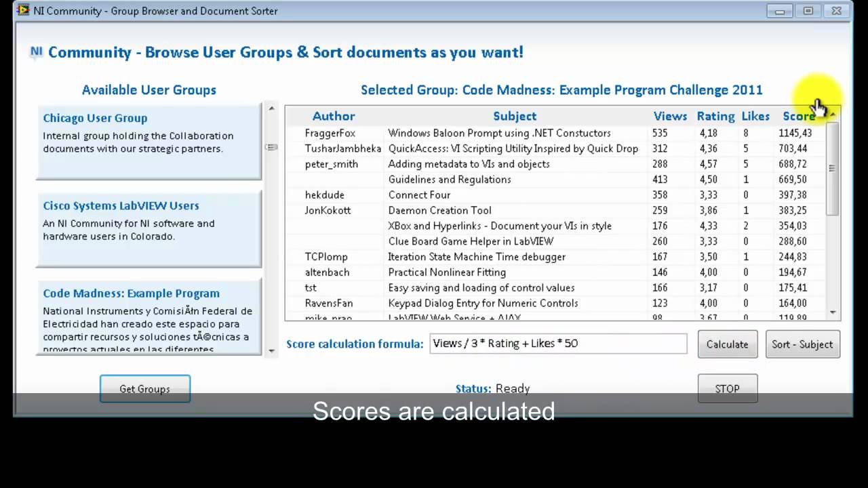This screenshot has height=488, width=868.
Task: Select the TusharJambheka author cell
Action: (x=343, y=148)
